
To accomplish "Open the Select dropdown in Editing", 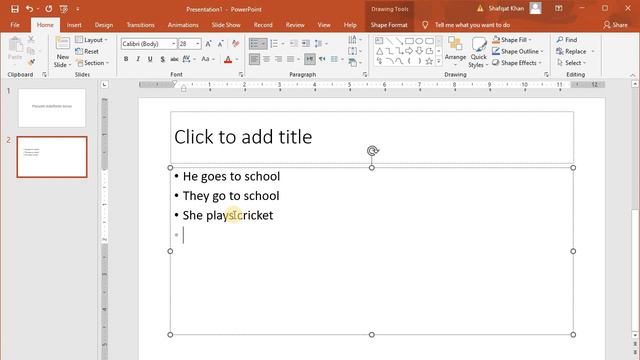I will coord(571,63).
